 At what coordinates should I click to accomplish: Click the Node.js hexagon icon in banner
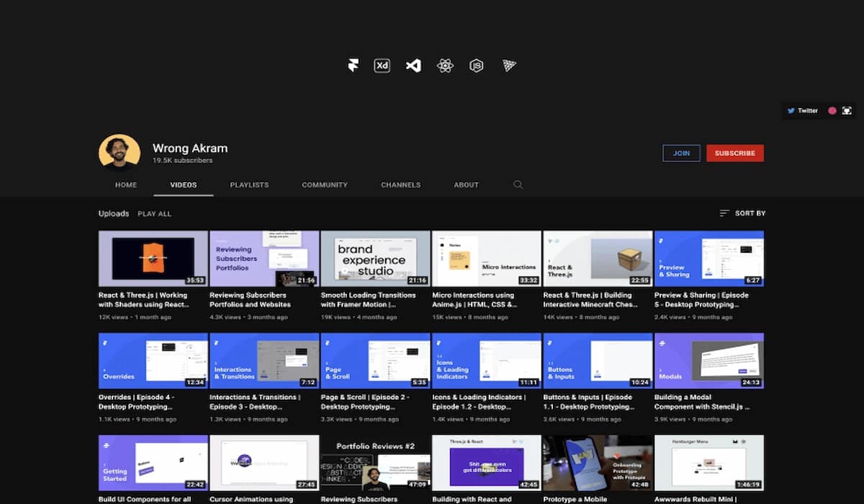(476, 66)
